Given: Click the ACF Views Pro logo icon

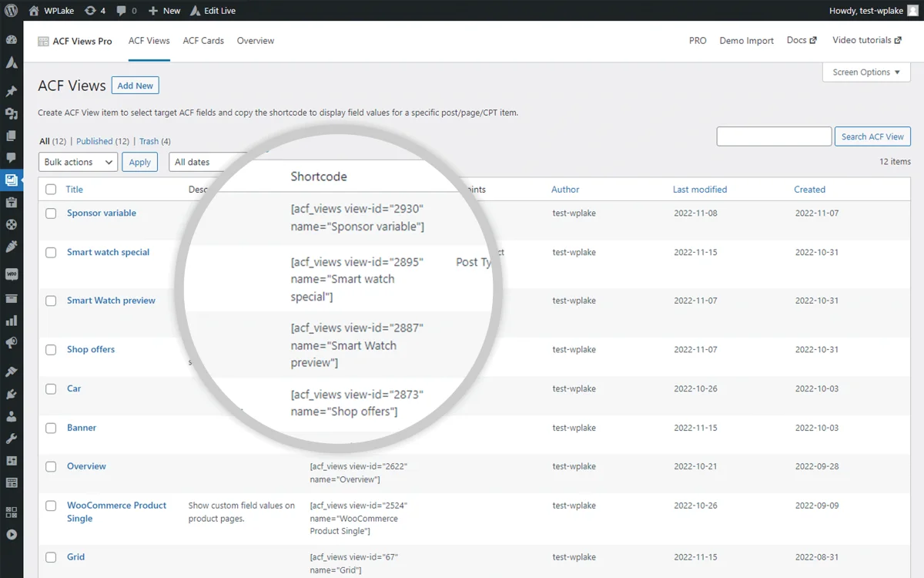Looking at the screenshot, I should point(43,42).
